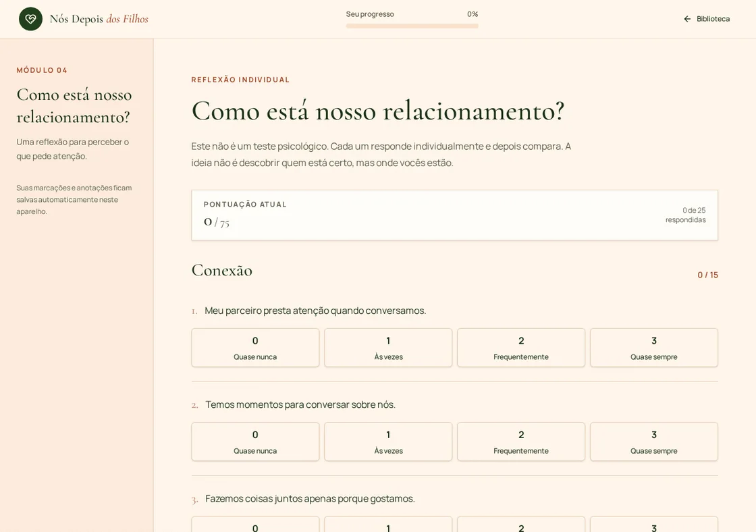
Task: Click the Pontuação Atual score card
Action: 455,215
